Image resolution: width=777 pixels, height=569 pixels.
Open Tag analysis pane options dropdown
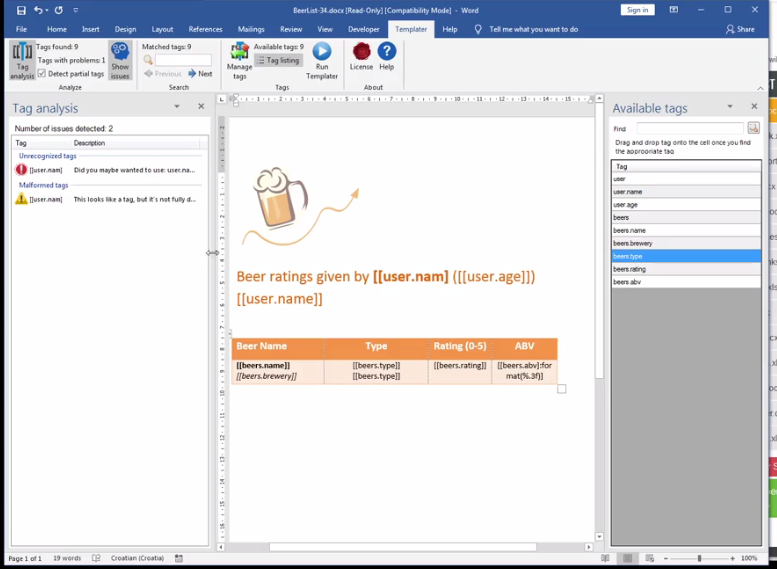(177, 107)
